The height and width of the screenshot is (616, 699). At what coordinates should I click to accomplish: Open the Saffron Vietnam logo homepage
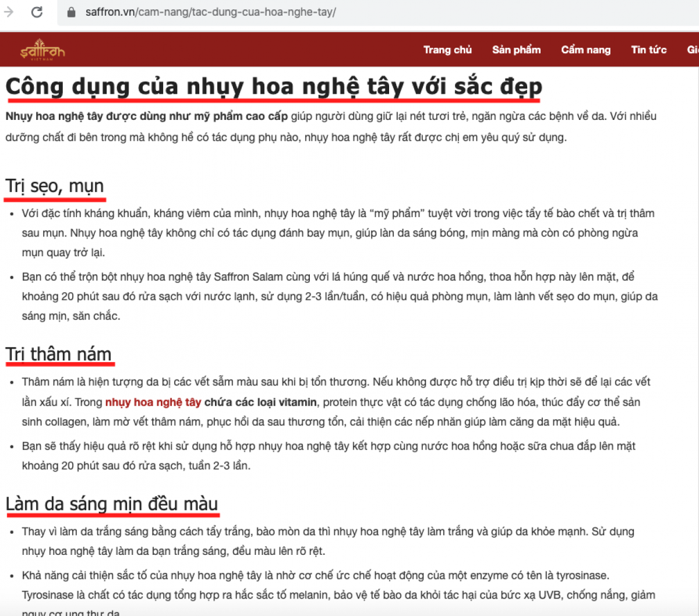coord(43,50)
